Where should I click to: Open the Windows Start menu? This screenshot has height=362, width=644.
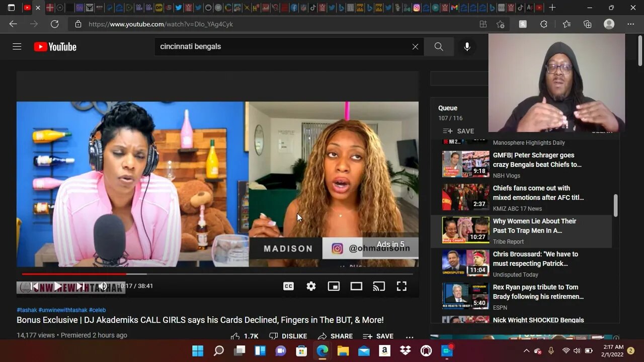click(x=198, y=351)
